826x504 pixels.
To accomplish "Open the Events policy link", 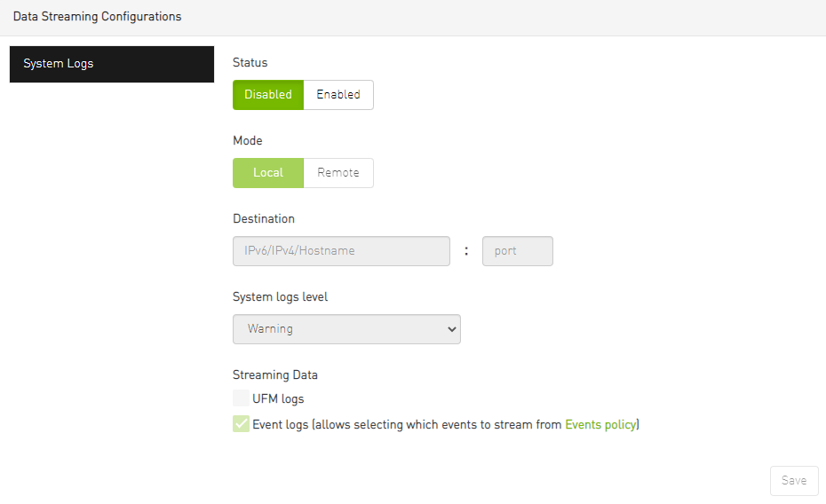I will [600, 425].
